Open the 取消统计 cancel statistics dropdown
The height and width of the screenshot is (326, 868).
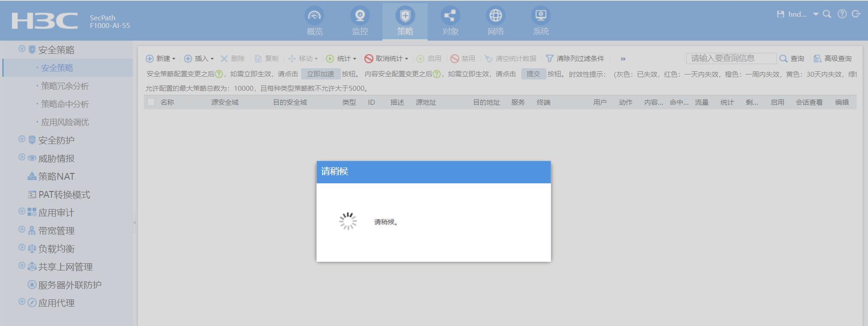387,59
